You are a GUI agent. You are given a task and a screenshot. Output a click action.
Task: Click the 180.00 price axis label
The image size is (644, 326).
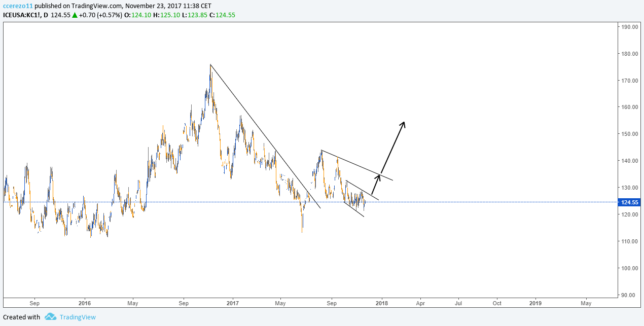coord(629,54)
